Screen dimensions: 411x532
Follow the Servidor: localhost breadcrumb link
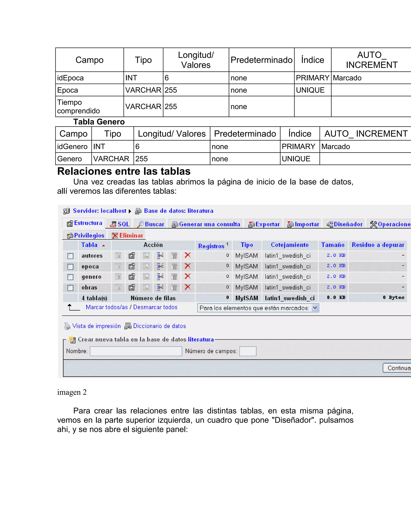[99, 211]
